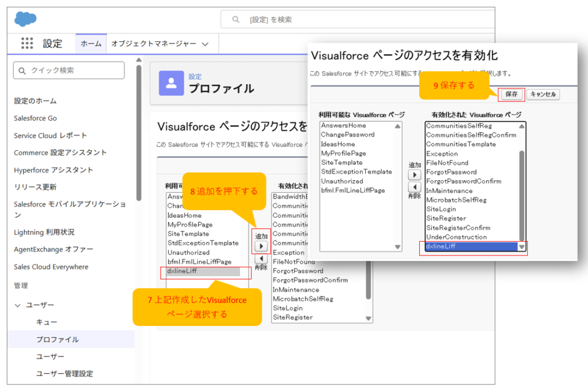Open Hyperforce アシスタント in sidebar

click(53, 170)
